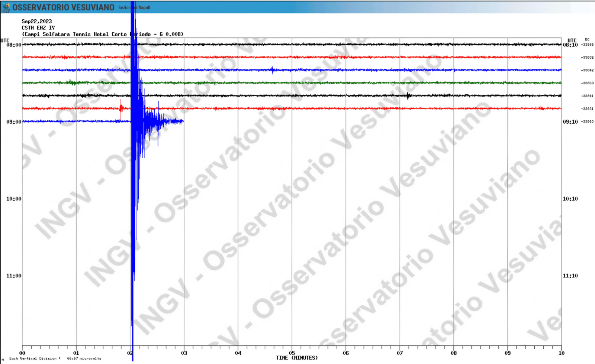Click the Campi Solfatara Tennis Hotel description line

pyautogui.click(x=103, y=34)
